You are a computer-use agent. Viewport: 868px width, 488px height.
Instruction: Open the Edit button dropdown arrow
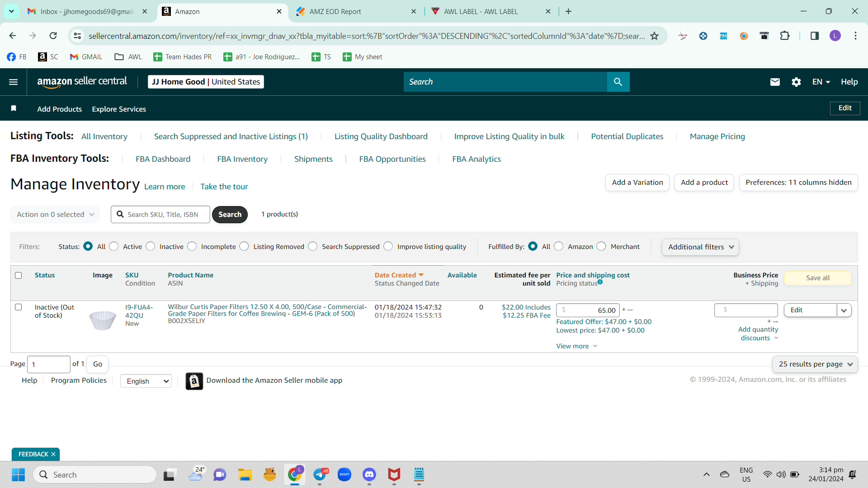[844, 310]
